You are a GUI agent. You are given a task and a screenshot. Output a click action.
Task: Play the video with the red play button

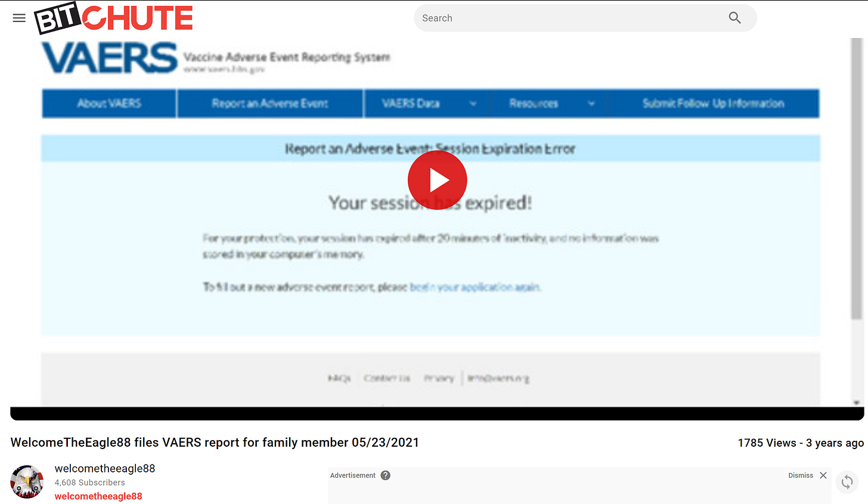437,180
